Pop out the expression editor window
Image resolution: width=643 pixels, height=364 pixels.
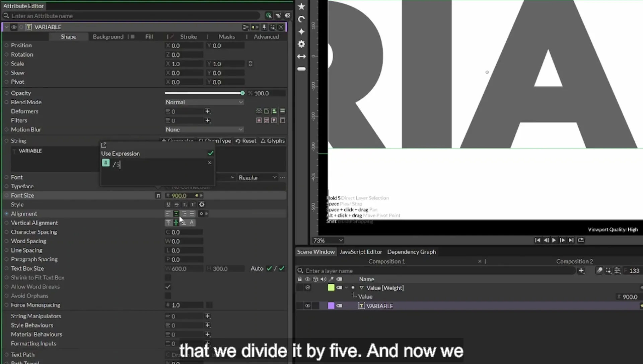103,145
